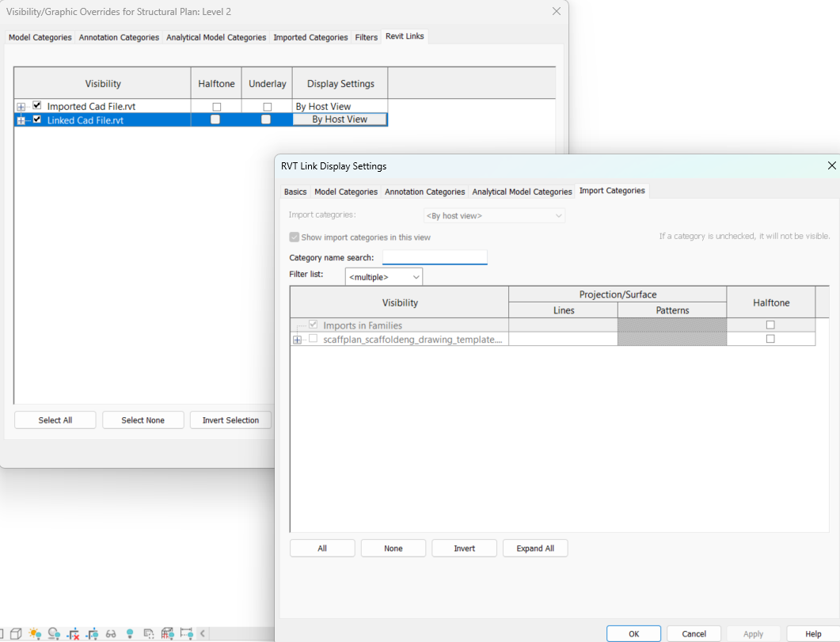
Task: Click Reveal Hidden Elements lightbulb
Action: pos(129,633)
